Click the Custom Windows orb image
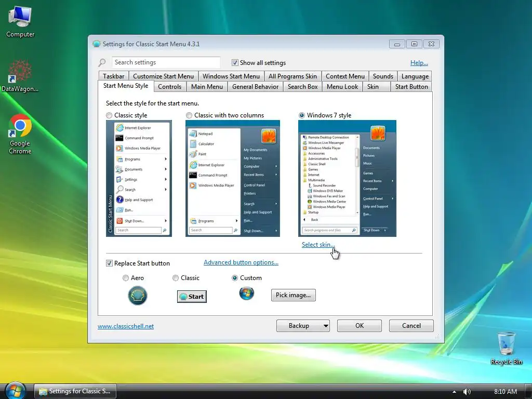 point(247,294)
